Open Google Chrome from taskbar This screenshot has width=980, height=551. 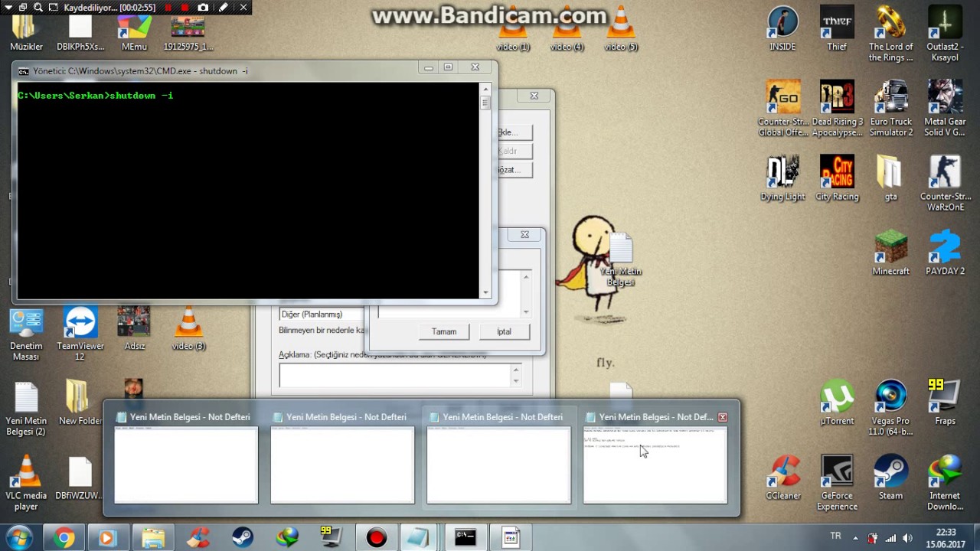[64, 538]
